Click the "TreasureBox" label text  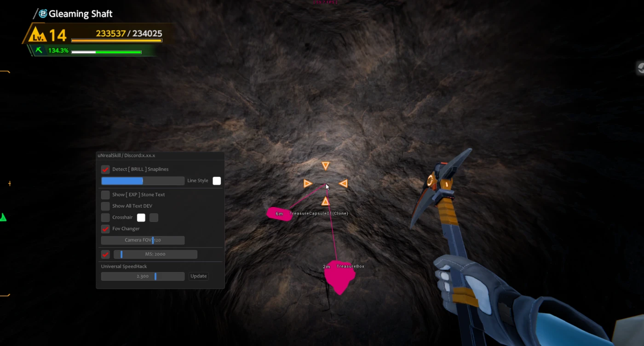tap(351, 267)
